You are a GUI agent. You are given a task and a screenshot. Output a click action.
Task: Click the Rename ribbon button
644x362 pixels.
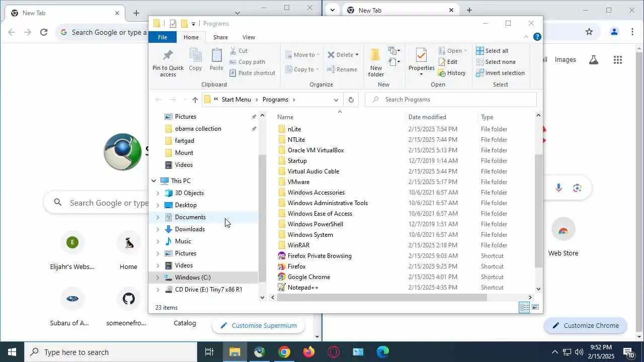pyautogui.click(x=342, y=69)
